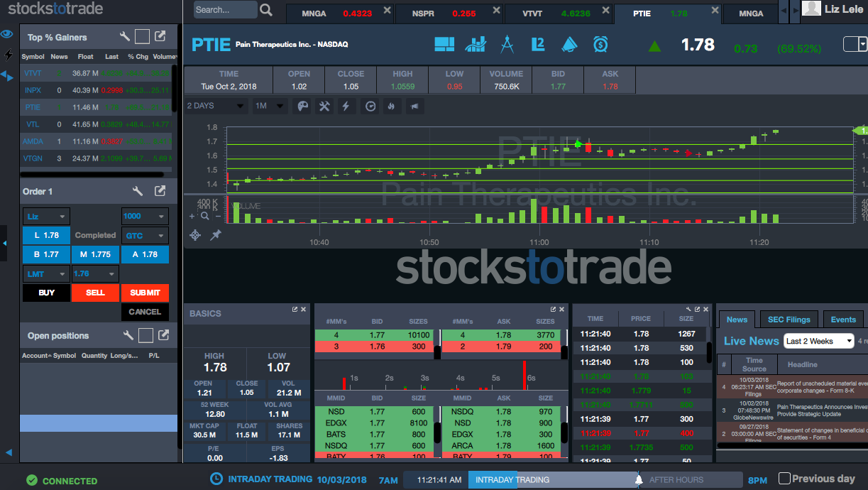Open chart tools wrench-hammer icon

[324, 106]
